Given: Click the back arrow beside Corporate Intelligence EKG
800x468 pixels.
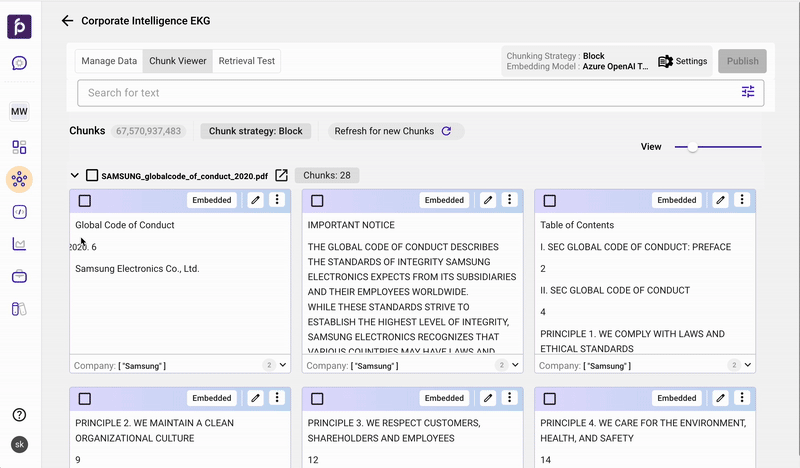Looking at the screenshot, I should point(67,20).
